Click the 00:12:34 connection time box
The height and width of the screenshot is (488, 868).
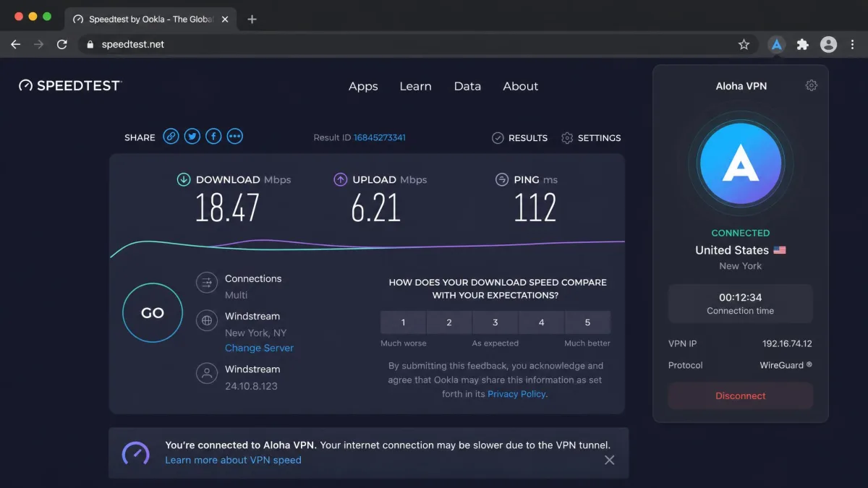741,304
